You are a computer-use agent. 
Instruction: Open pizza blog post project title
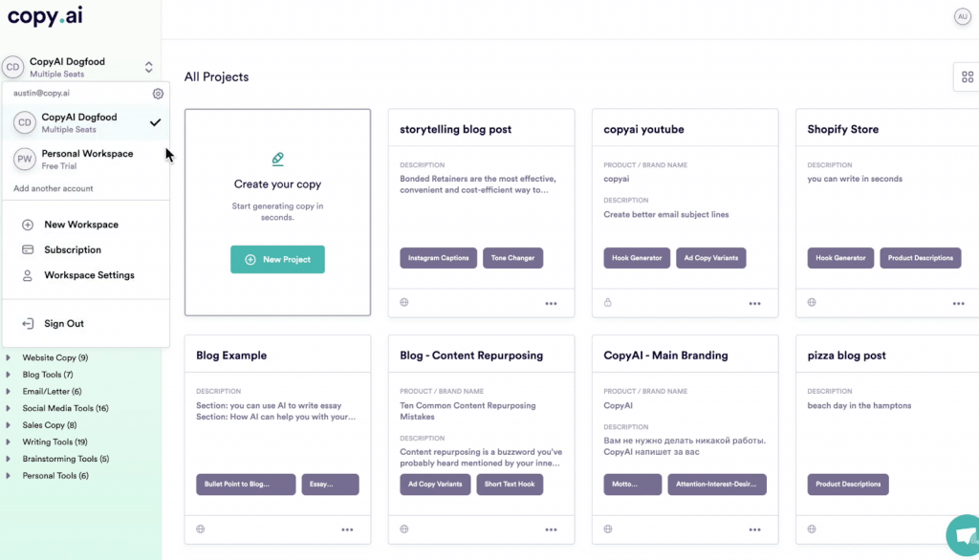pyautogui.click(x=847, y=355)
